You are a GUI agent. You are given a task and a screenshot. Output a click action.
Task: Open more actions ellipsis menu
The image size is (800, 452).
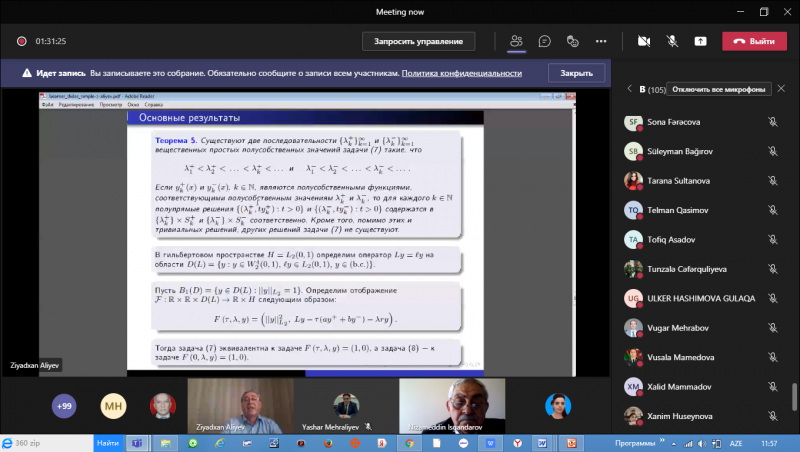coord(601,41)
